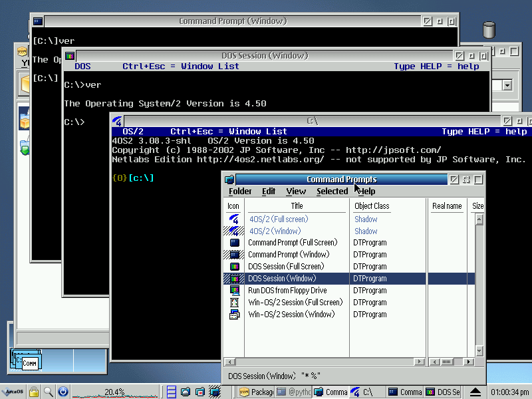Open the 4OS2 C:\ window system menu icon

117,121
